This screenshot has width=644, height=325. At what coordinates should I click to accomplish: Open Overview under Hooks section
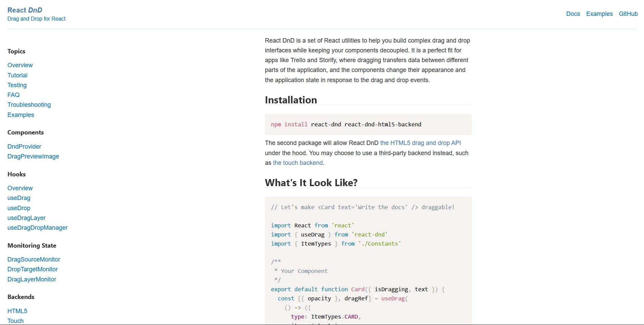(x=20, y=188)
